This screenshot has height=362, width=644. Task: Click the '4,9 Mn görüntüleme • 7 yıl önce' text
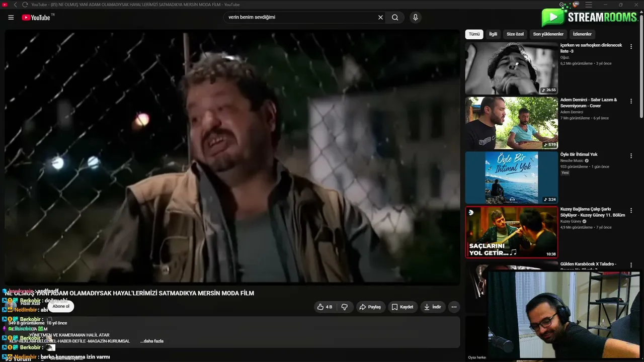(x=586, y=227)
